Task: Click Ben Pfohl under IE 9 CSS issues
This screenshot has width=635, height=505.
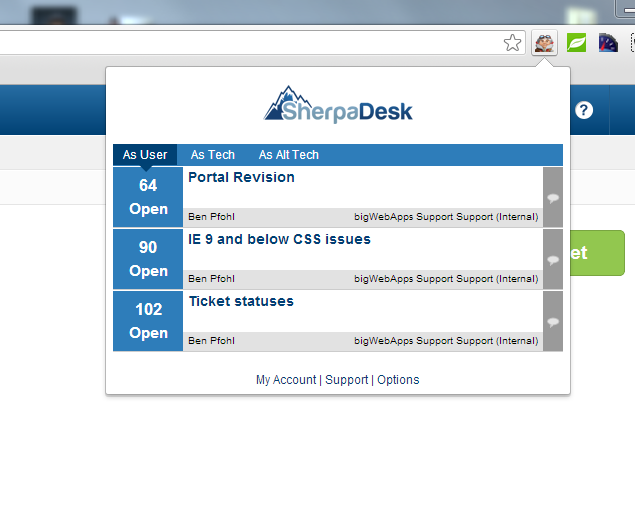Action: 211,279
